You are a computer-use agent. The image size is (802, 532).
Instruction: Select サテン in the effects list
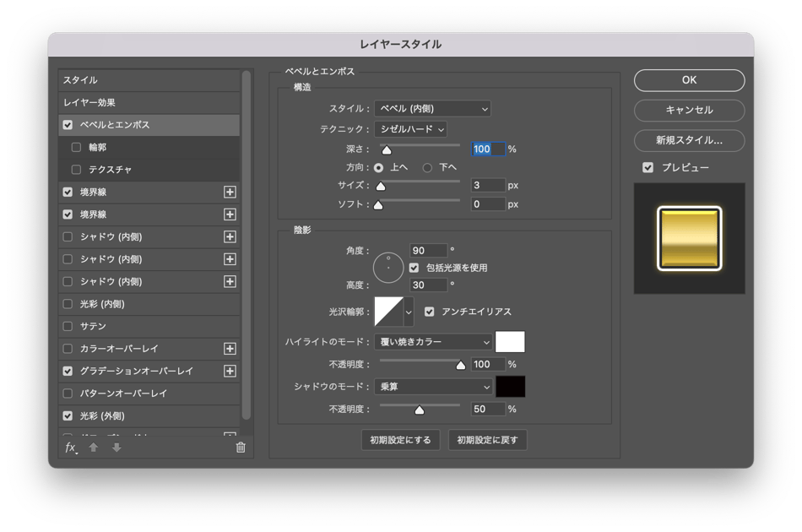point(93,326)
